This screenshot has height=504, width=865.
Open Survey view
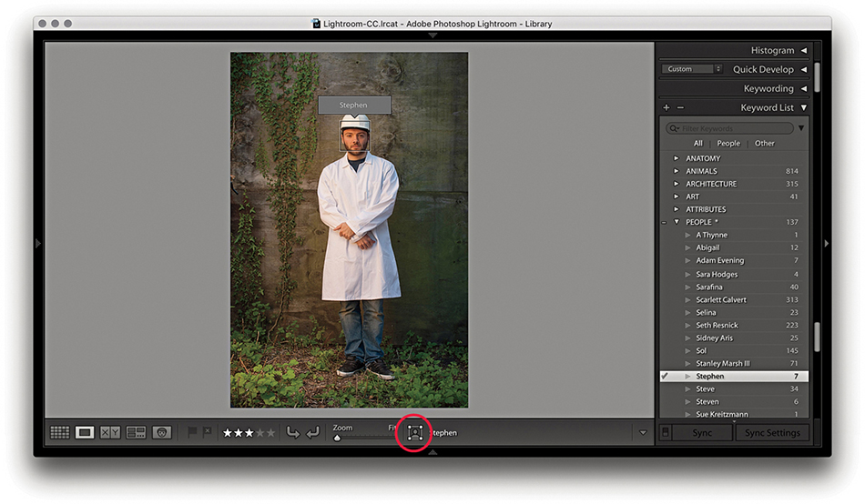click(x=136, y=433)
